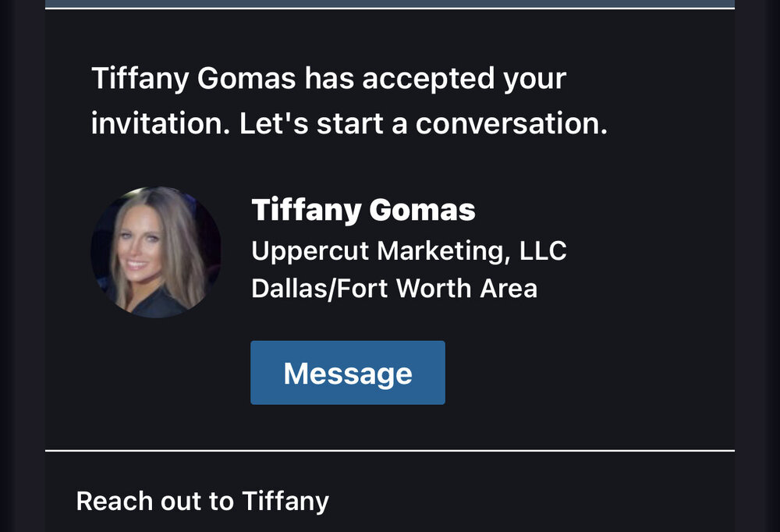Click the blue Message button
This screenshot has width=780, height=532.
click(347, 373)
